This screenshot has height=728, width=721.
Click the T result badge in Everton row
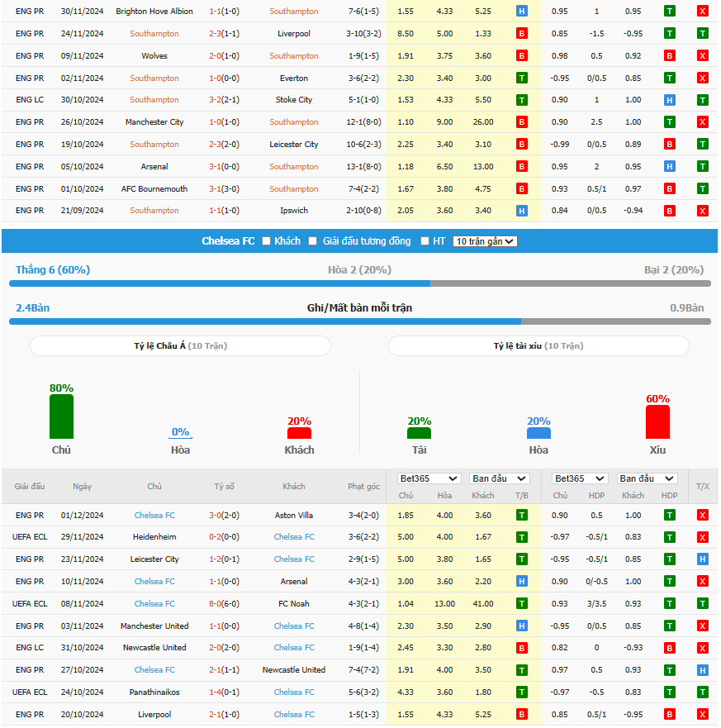[x=521, y=78]
